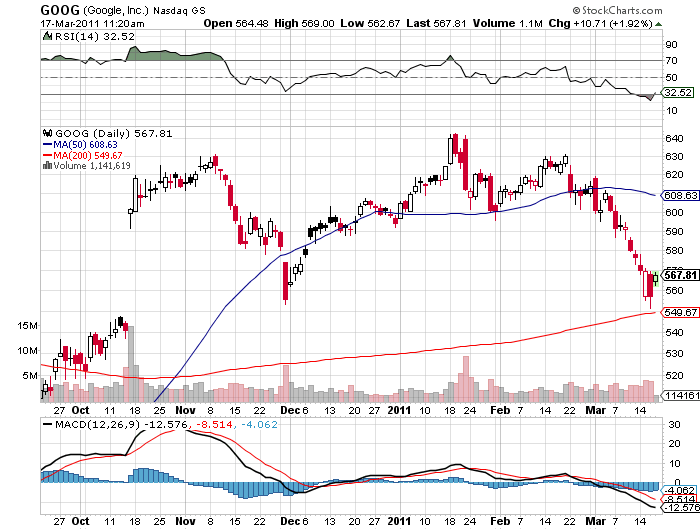
Task: Click the 630 price axis label
Action: coord(674,157)
